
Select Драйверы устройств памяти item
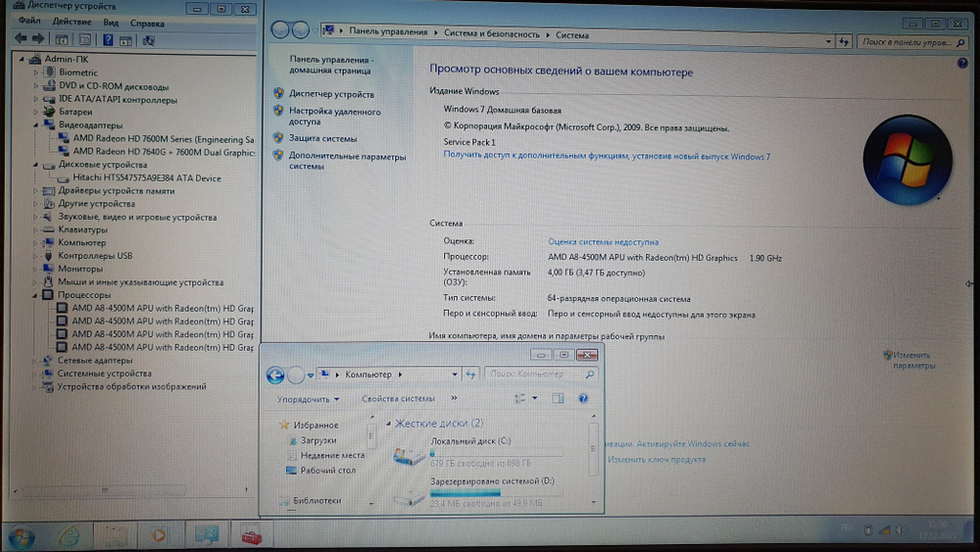[117, 190]
